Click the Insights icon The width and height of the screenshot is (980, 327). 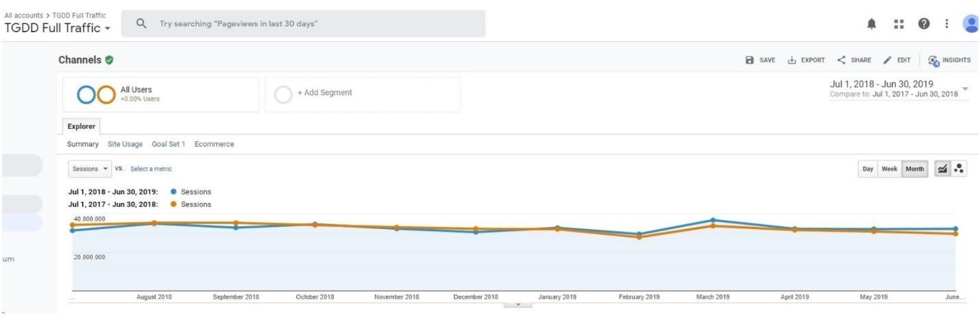pyautogui.click(x=949, y=60)
